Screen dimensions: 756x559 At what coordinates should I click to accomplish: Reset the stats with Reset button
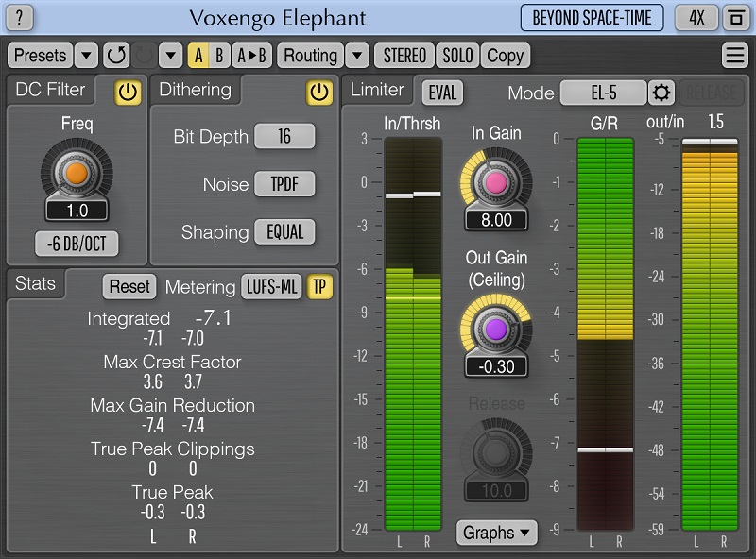pyautogui.click(x=129, y=287)
